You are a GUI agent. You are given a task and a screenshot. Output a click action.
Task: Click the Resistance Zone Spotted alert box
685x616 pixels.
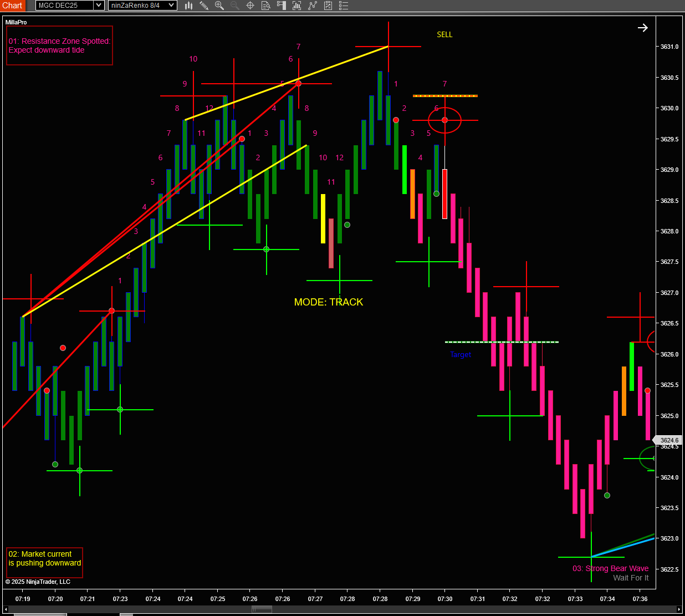(x=59, y=45)
